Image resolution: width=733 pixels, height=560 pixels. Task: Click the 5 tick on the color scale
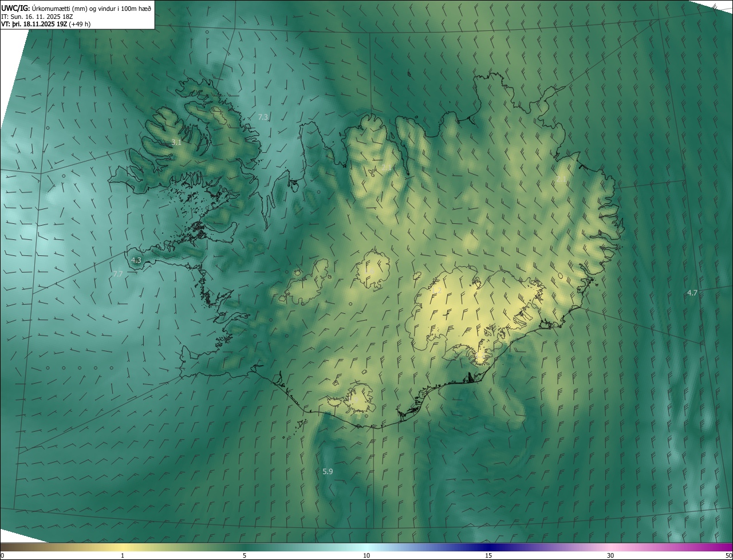245,555
